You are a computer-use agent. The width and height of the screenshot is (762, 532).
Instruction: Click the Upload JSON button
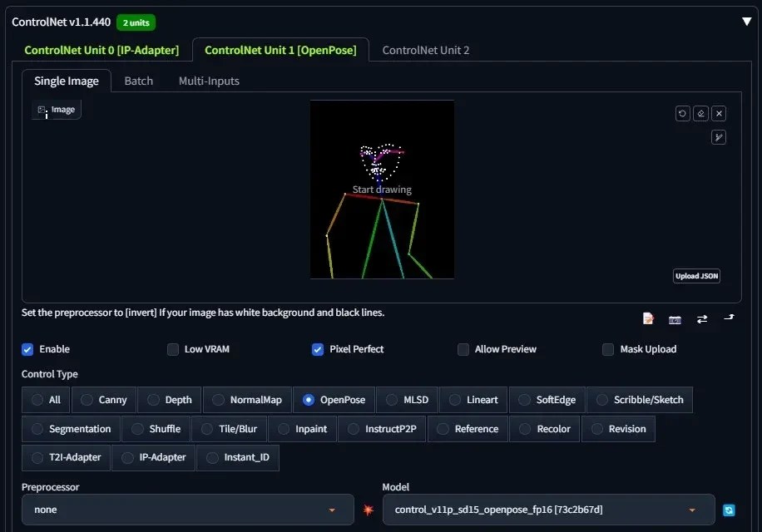pos(695,275)
